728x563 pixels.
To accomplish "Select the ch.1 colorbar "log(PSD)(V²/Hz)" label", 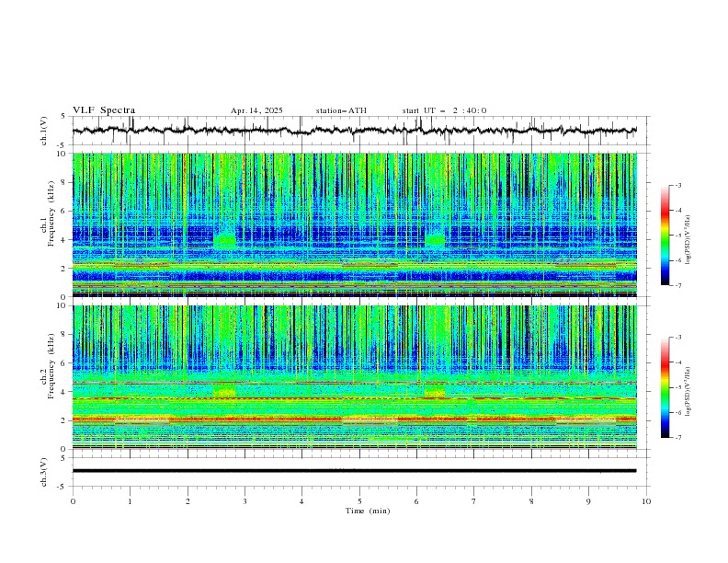I will [x=688, y=240].
